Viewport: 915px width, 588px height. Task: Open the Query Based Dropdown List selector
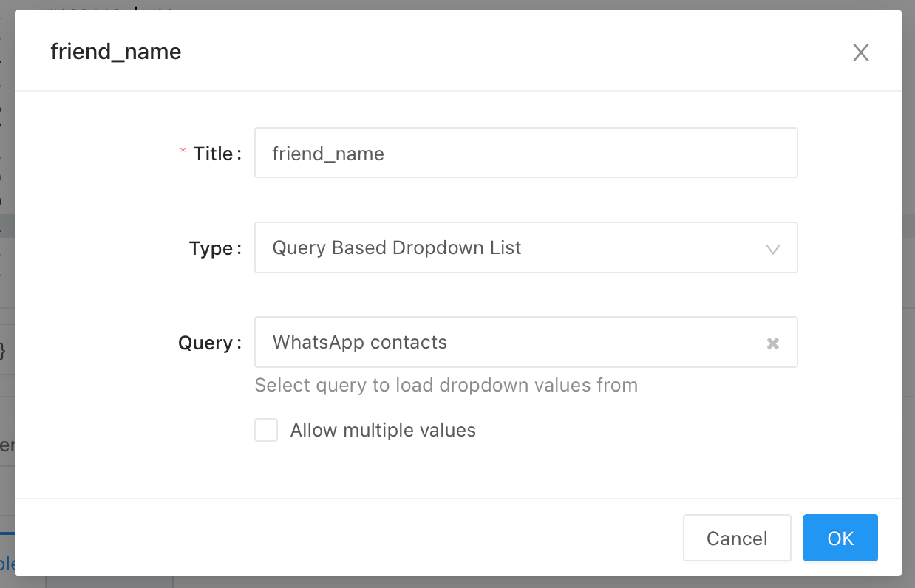tap(525, 247)
